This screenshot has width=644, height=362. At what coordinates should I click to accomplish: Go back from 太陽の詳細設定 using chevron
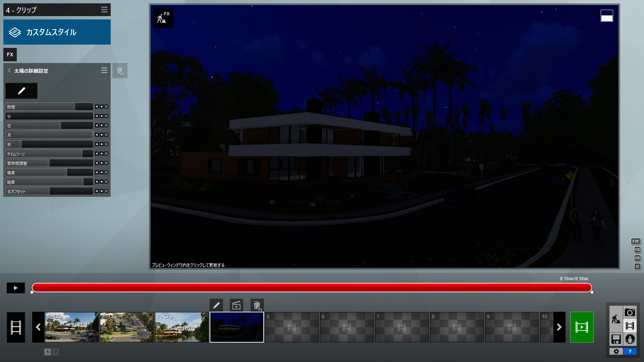(x=9, y=70)
